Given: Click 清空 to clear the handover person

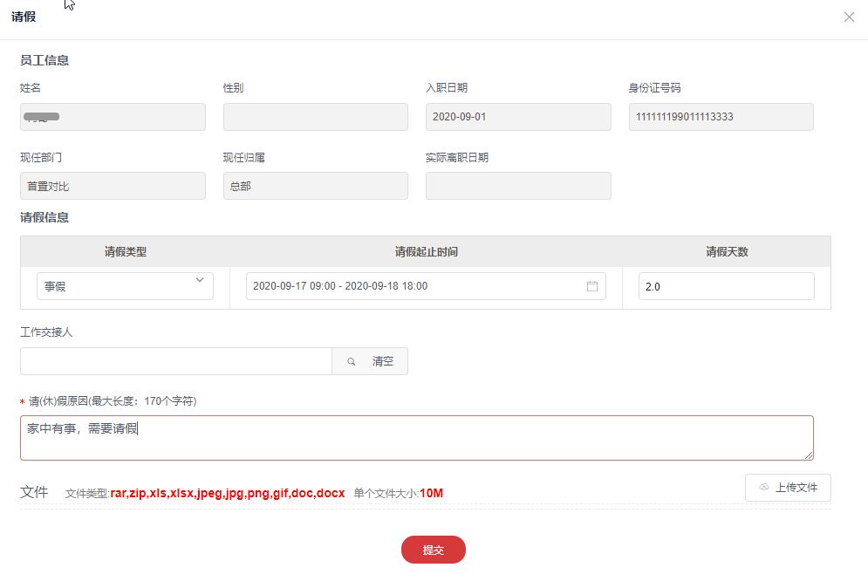Looking at the screenshot, I should (x=382, y=361).
